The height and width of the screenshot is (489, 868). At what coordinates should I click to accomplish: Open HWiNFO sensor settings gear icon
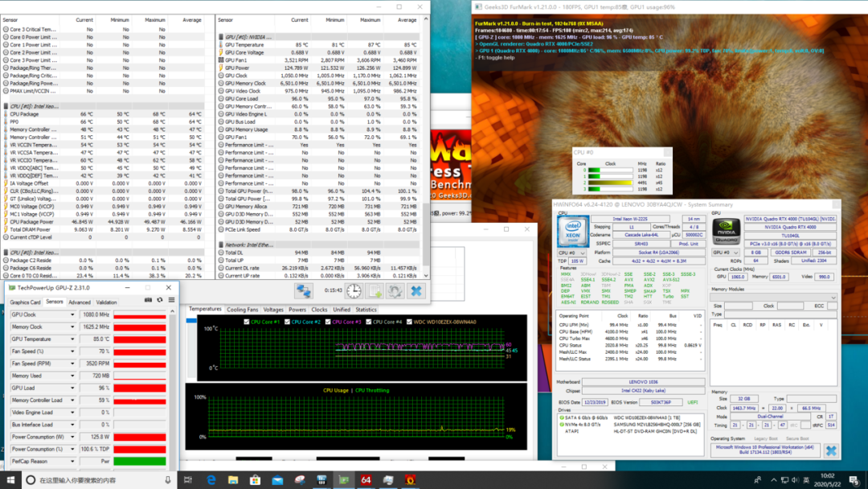(395, 290)
